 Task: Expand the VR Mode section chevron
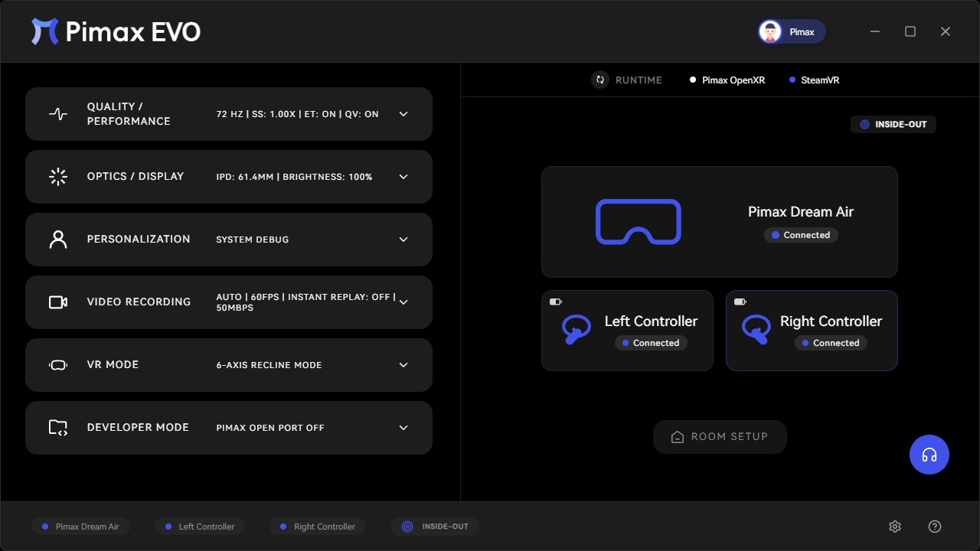tap(403, 365)
